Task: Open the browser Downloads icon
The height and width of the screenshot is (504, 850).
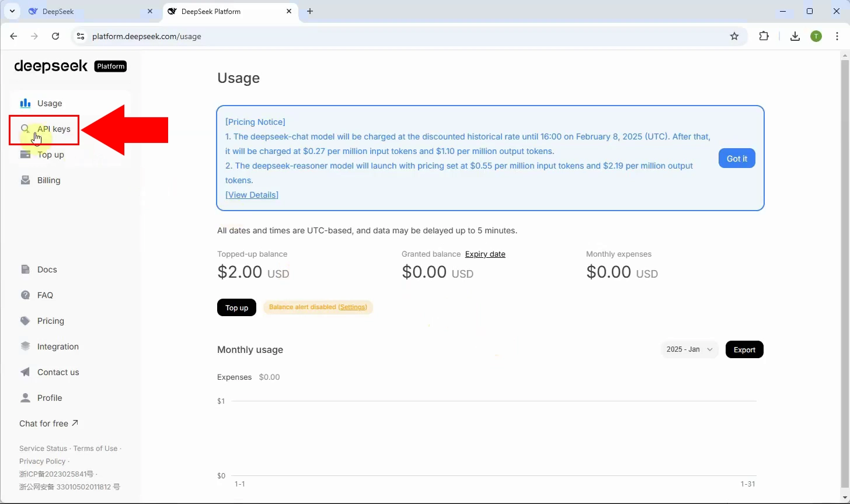Action: (795, 36)
